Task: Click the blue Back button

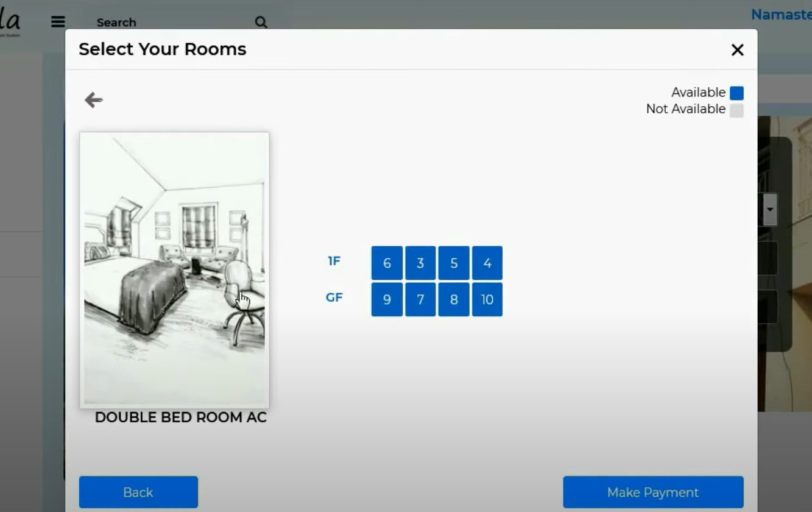Action: pos(138,492)
